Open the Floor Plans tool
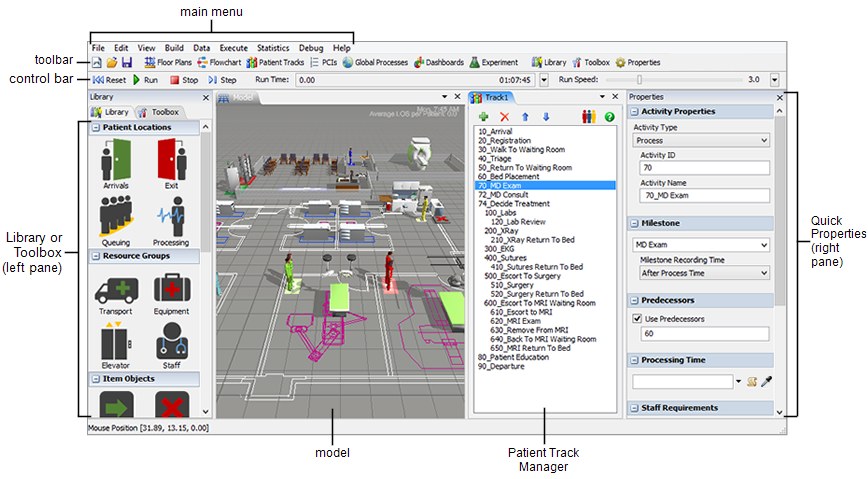Viewport: 868px width, 479px height. pos(168,63)
